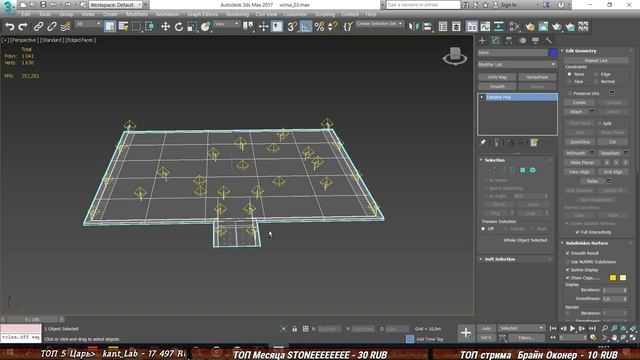640x360 pixels.
Task: Open the Help menu
Action: click(x=371, y=14)
